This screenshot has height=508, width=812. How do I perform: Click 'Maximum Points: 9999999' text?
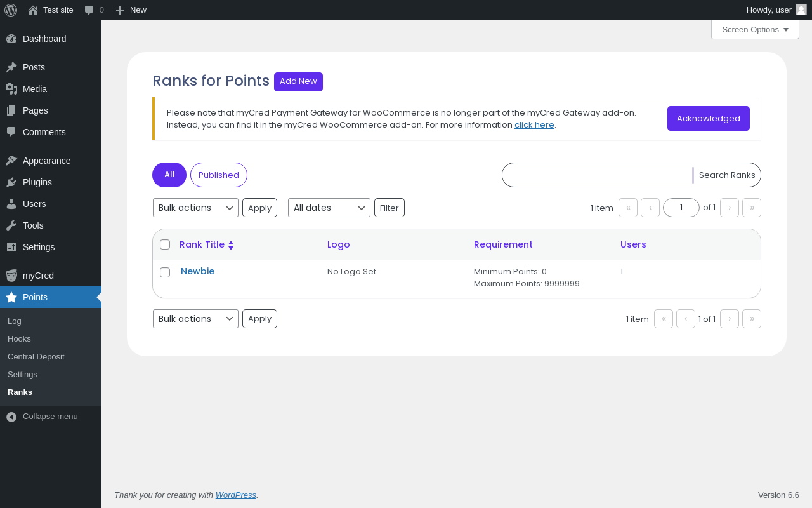click(527, 284)
